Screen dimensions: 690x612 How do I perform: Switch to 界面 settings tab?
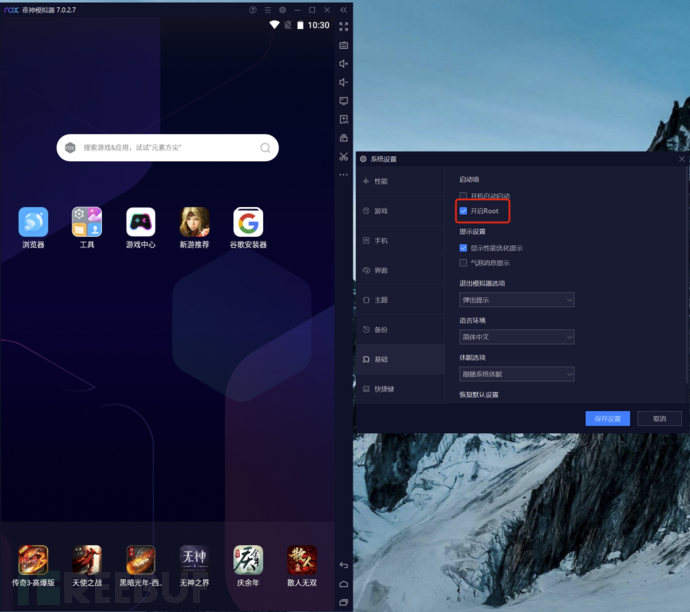pos(400,271)
